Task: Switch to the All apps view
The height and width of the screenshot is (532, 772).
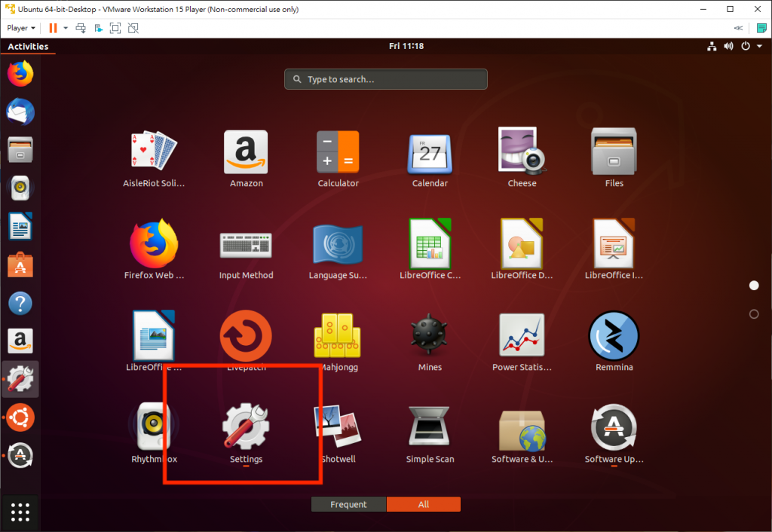Action: pyautogui.click(x=424, y=504)
